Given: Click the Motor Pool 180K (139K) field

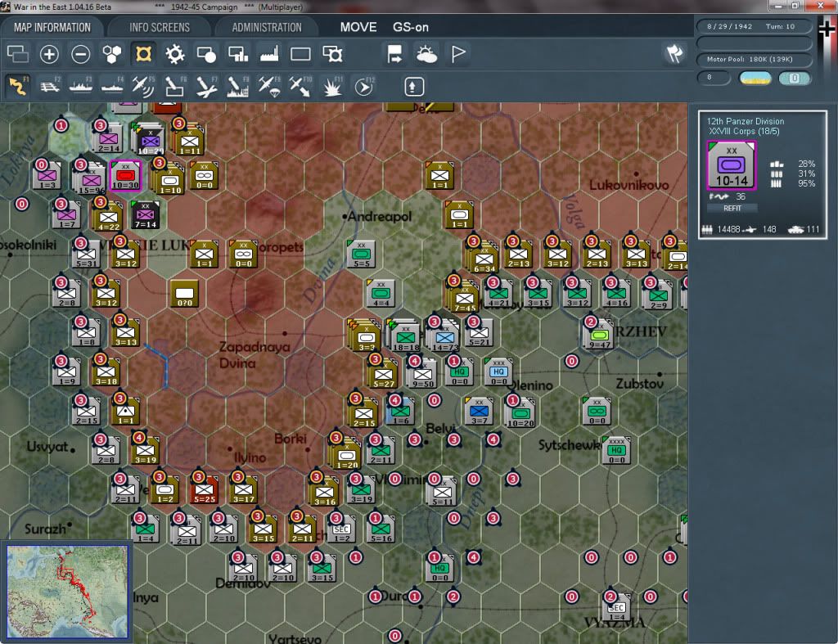Looking at the screenshot, I should pyautogui.click(x=754, y=59).
